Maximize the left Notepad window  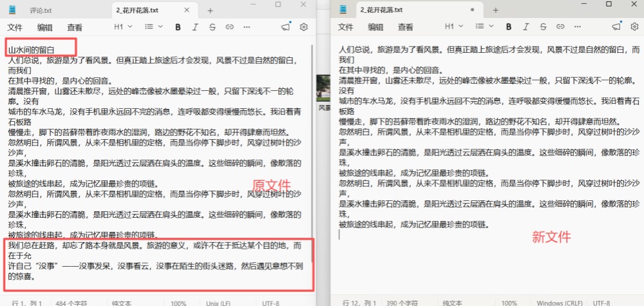point(278,4)
